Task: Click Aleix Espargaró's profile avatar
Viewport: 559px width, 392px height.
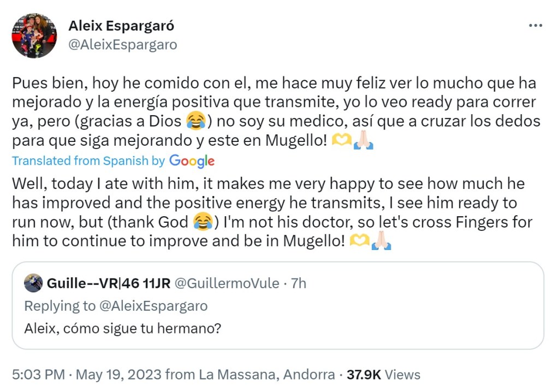Action: [34, 36]
